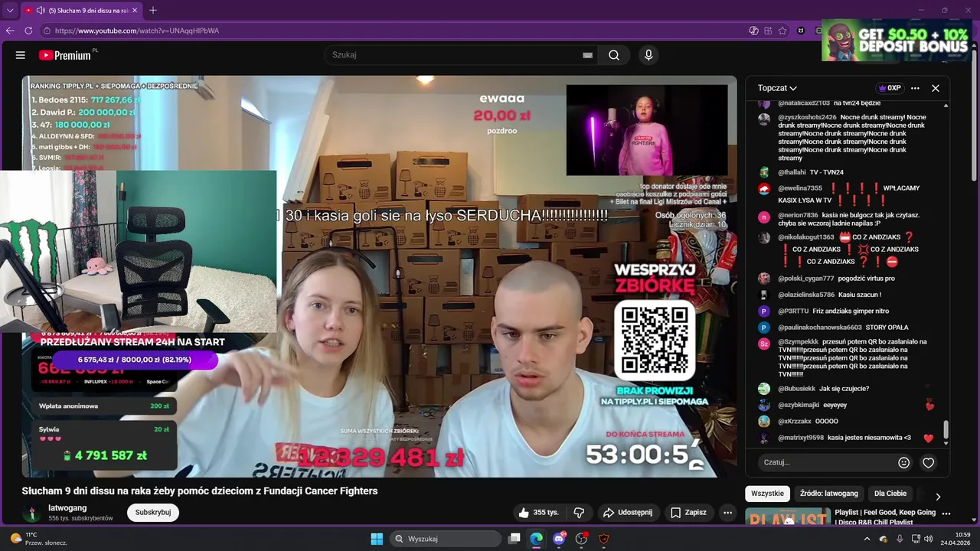Open Microsoft Edge from taskbar
980x551 pixels.
[x=537, y=539]
